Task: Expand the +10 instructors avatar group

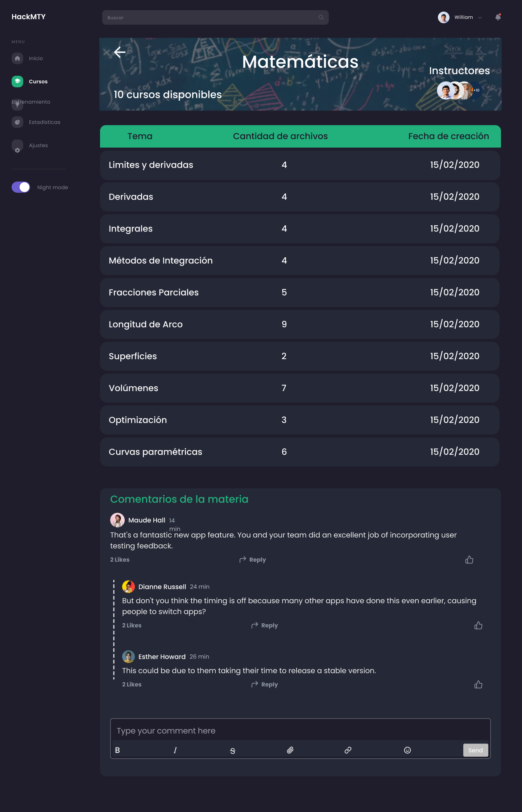Action: coord(476,90)
